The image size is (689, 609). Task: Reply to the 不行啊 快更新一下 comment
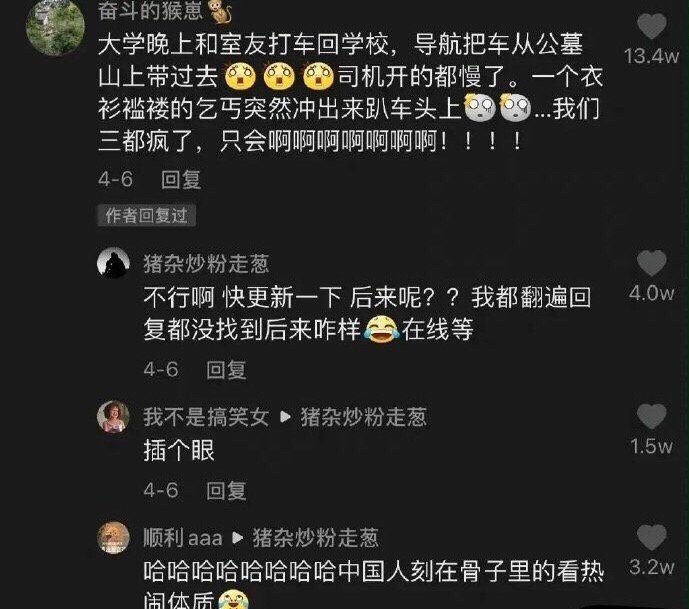pyautogui.click(x=226, y=370)
